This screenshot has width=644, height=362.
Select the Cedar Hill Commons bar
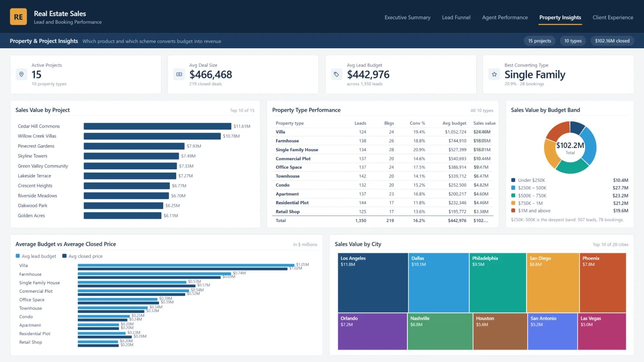click(x=157, y=126)
